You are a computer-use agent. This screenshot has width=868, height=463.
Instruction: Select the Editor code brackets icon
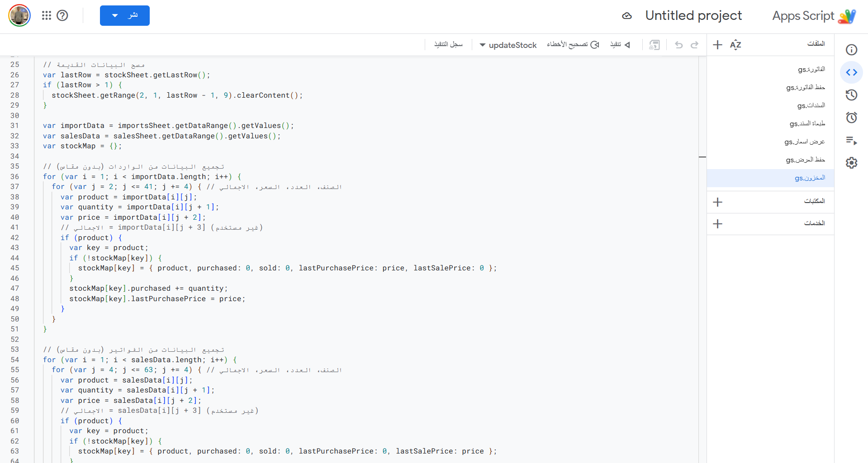click(x=851, y=72)
